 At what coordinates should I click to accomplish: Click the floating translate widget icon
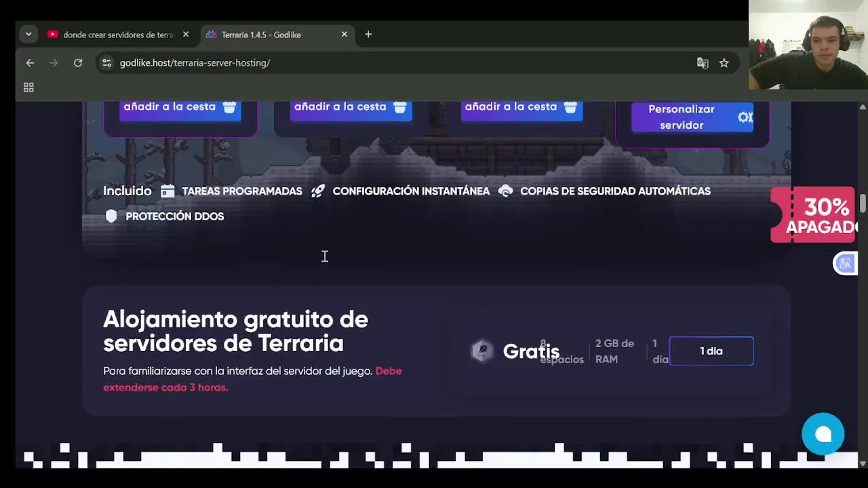(845, 263)
